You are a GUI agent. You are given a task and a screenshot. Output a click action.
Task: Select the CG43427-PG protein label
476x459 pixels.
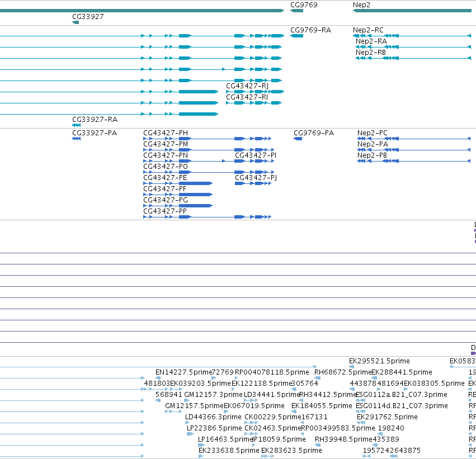(166, 200)
